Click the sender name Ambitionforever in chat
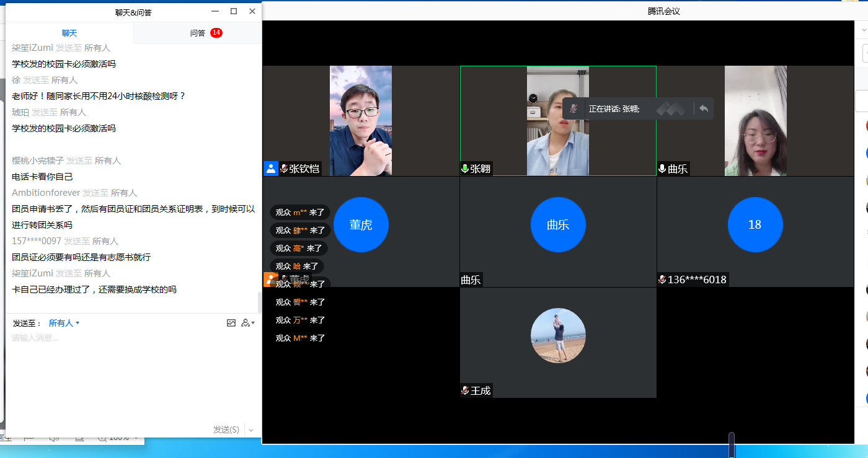 45,193
